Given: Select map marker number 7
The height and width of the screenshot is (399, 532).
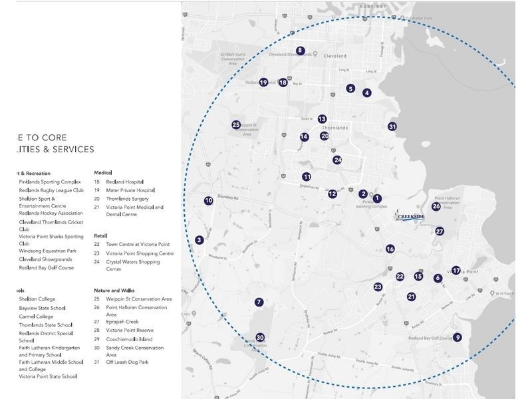Looking at the screenshot, I should click(x=259, y=302).
